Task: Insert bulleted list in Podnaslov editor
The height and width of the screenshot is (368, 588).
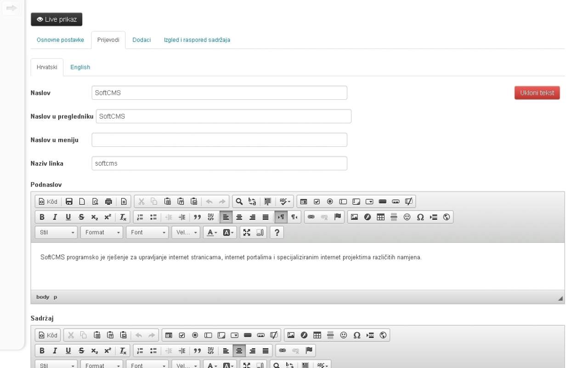Action: (x=153, y=217)
